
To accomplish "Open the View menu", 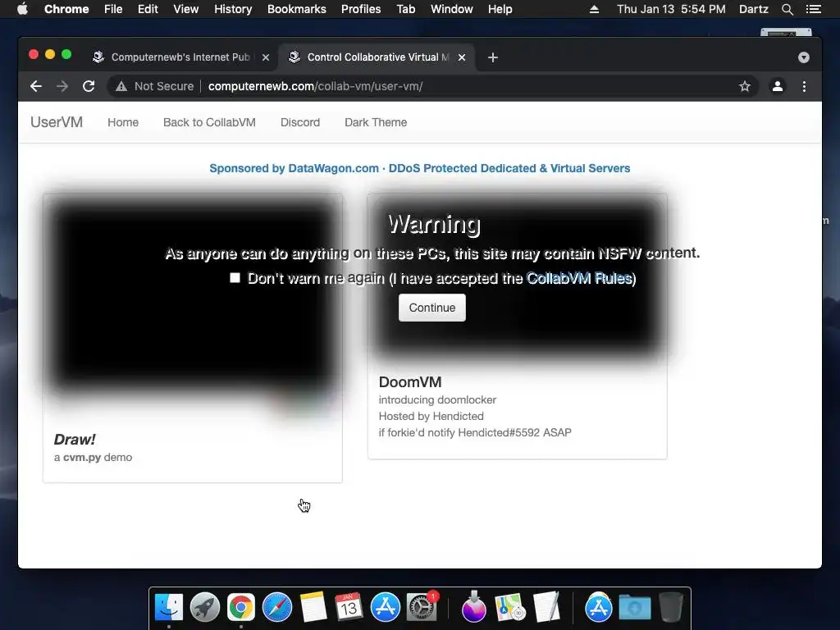I will tap(186, 9).
